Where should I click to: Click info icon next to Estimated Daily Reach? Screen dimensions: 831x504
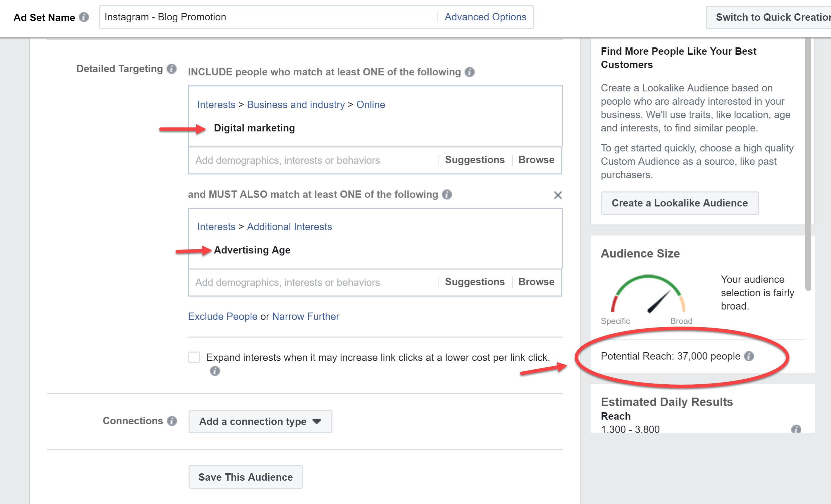click(796, 429)
